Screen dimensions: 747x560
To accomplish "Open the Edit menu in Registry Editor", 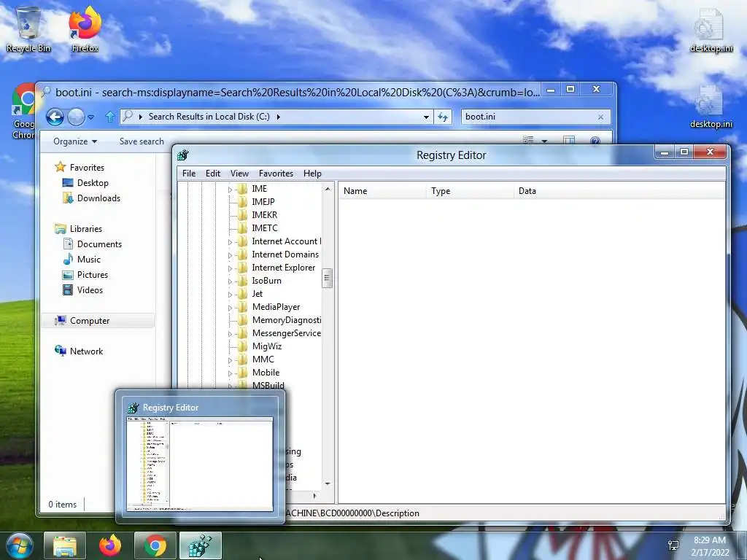I will tap(213, 174).
